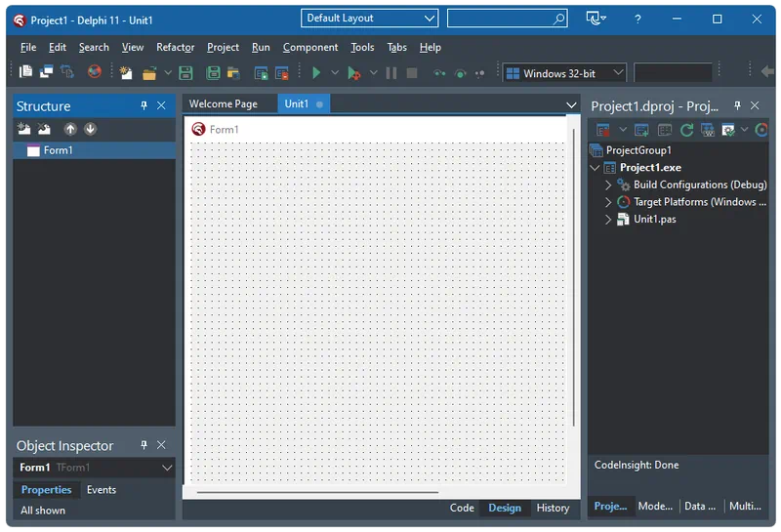Click the Run Until Return debug icon
The image size is (781, 532).
click(479, 73)
